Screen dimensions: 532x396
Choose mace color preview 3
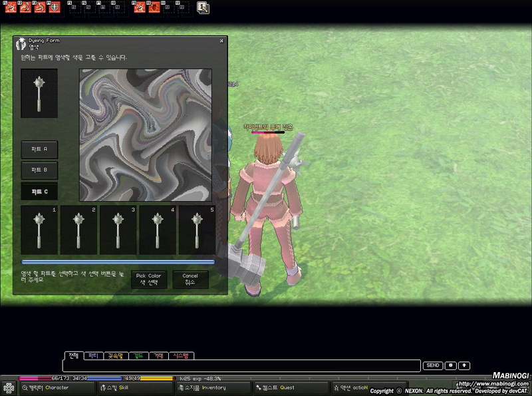click(118, 230)
